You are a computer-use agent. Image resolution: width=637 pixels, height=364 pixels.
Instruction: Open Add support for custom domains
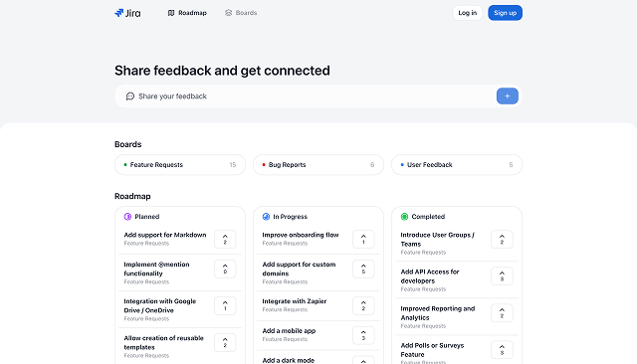(x=299, y=270)
